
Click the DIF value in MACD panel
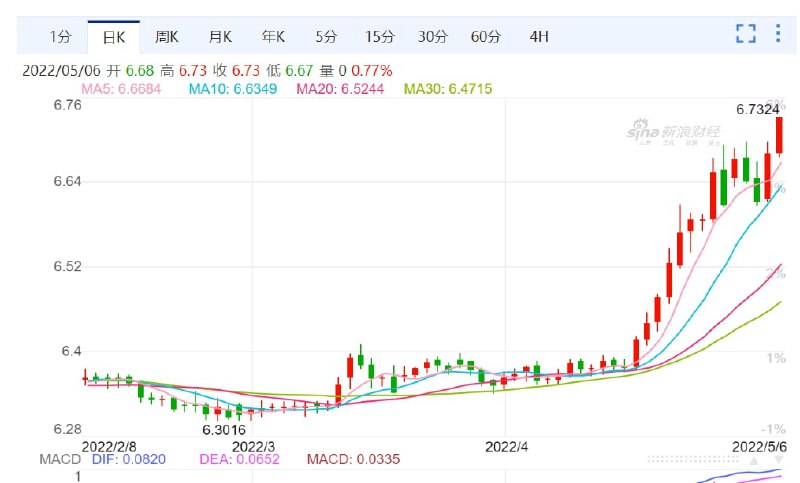pyautogui.click(x=128, y=460)
